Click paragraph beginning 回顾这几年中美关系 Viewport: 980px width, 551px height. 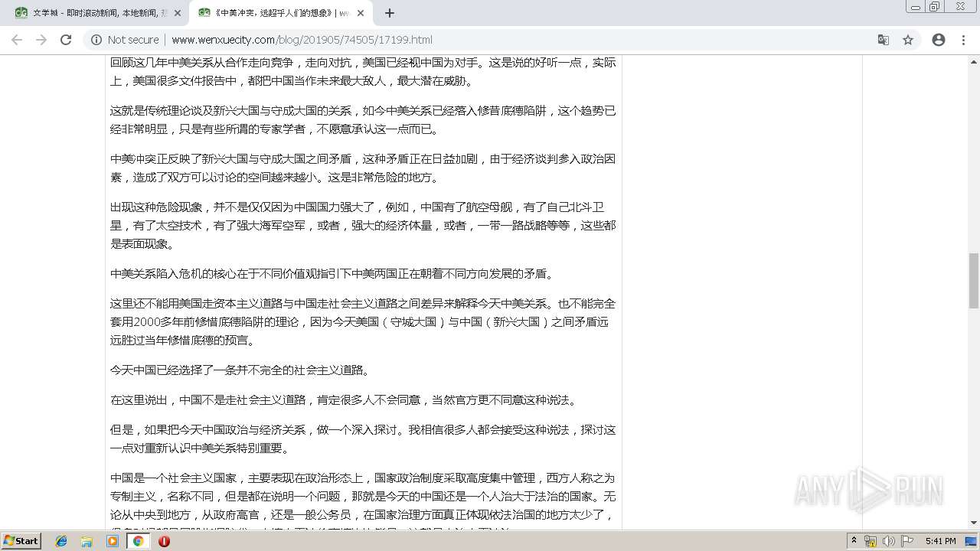click(x=363, y=72)
